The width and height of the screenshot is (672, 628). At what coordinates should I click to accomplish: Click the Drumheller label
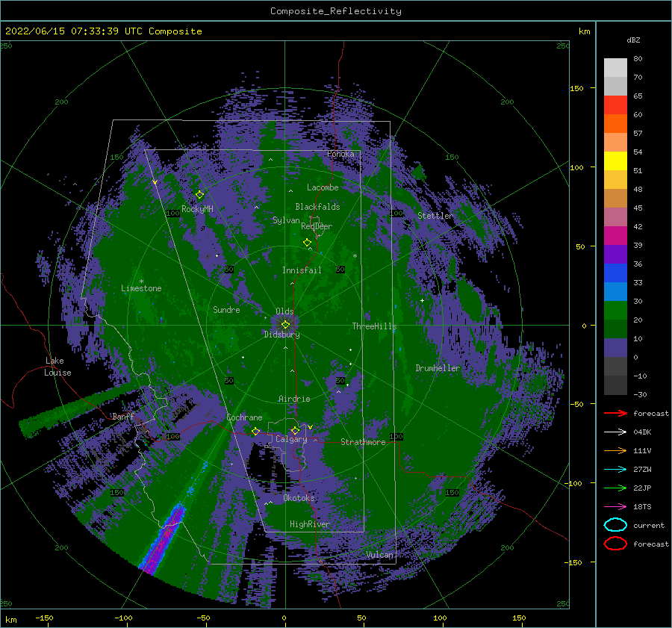(438, 368)
